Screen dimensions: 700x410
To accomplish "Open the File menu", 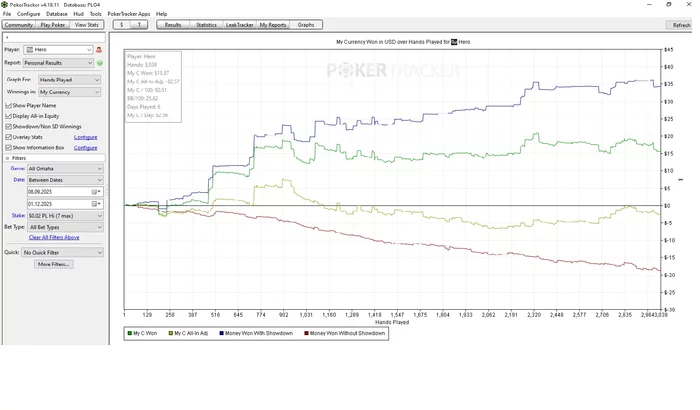I will coord(7,14).
